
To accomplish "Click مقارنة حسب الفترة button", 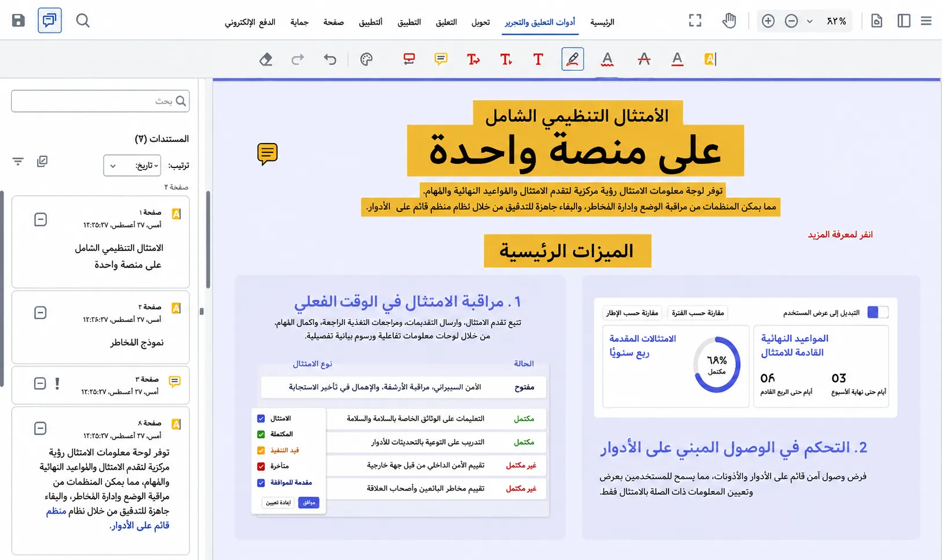I will (x=698, y=313).
